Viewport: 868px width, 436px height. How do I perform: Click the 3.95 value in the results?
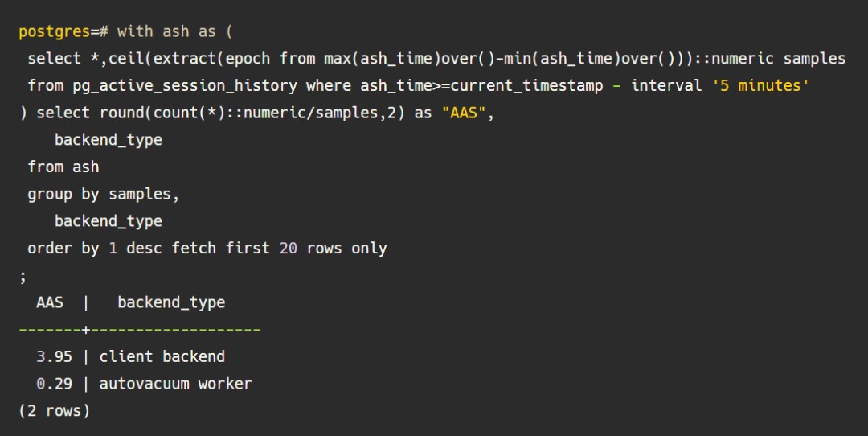[x=55, y=356]
